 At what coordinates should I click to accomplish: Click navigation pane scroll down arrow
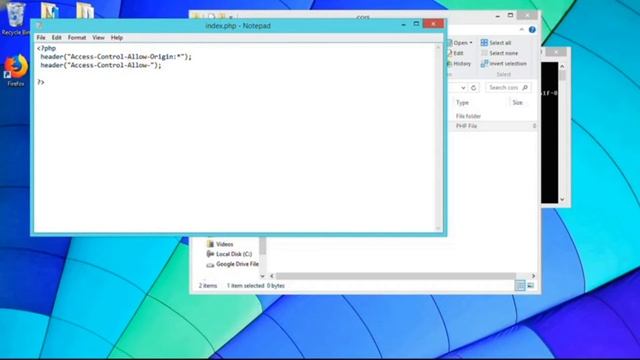click(262, 276)
